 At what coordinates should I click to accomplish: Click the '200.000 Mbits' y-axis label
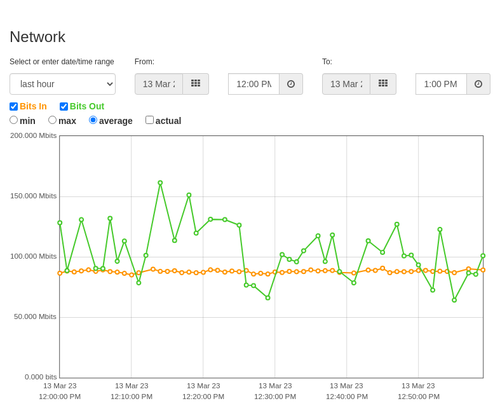(33, 135)
